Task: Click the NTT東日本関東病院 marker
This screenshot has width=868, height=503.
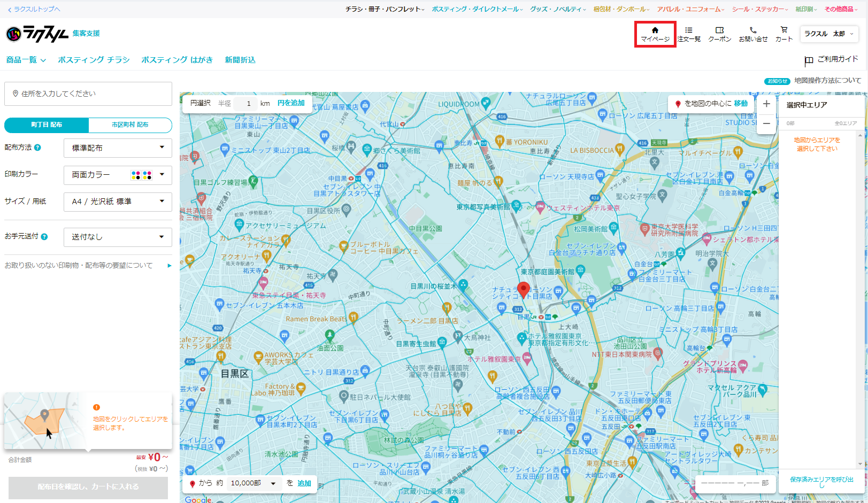Action: click(x=658, y=353)
